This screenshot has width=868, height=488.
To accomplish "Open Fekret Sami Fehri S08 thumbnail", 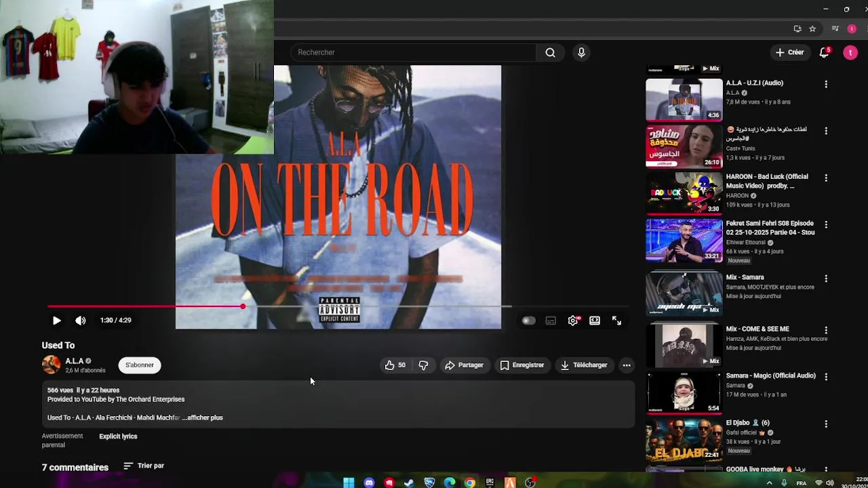I will tap(684, 240).
